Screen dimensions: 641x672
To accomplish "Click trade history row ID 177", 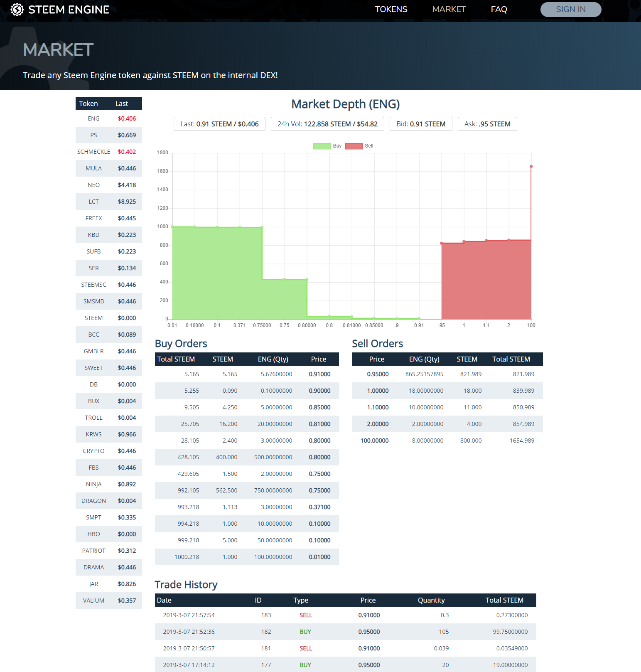I will click(346, 665).
